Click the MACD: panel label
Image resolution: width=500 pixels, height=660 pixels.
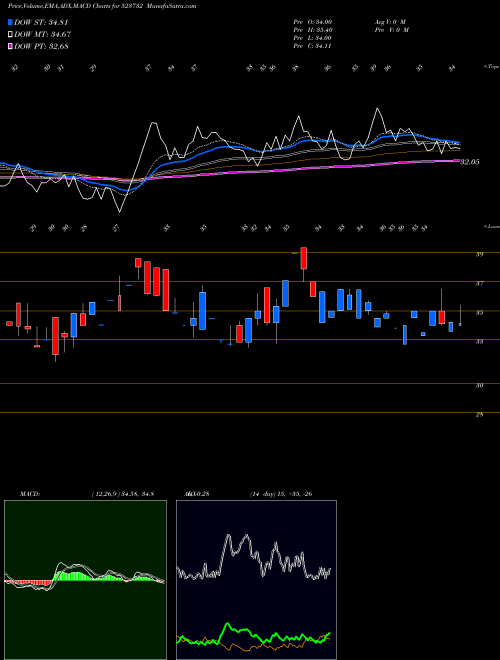pyautogui.click(x=29, y=494)
